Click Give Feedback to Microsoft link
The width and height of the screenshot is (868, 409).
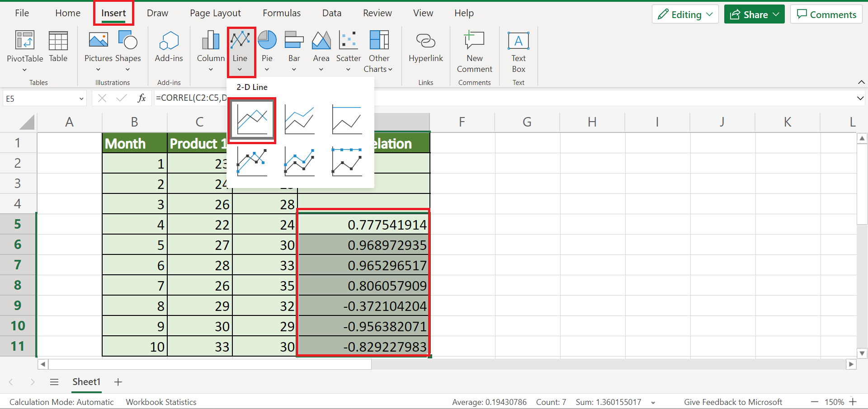[733, 402]
